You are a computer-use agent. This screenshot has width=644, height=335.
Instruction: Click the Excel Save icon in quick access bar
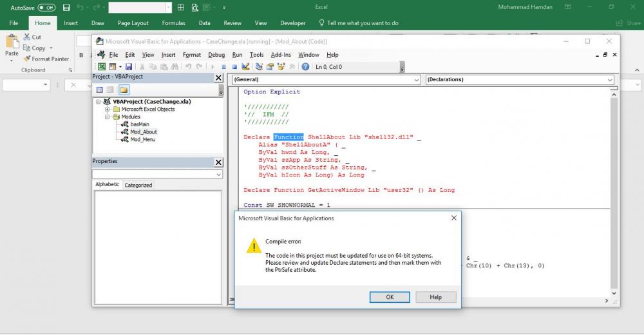[66, 7]
